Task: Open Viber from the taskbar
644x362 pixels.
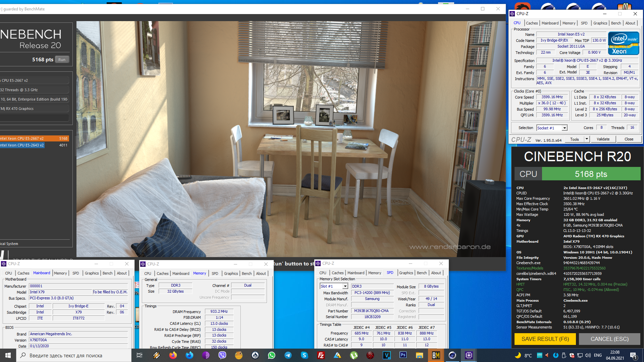Action: pos(222,355)
